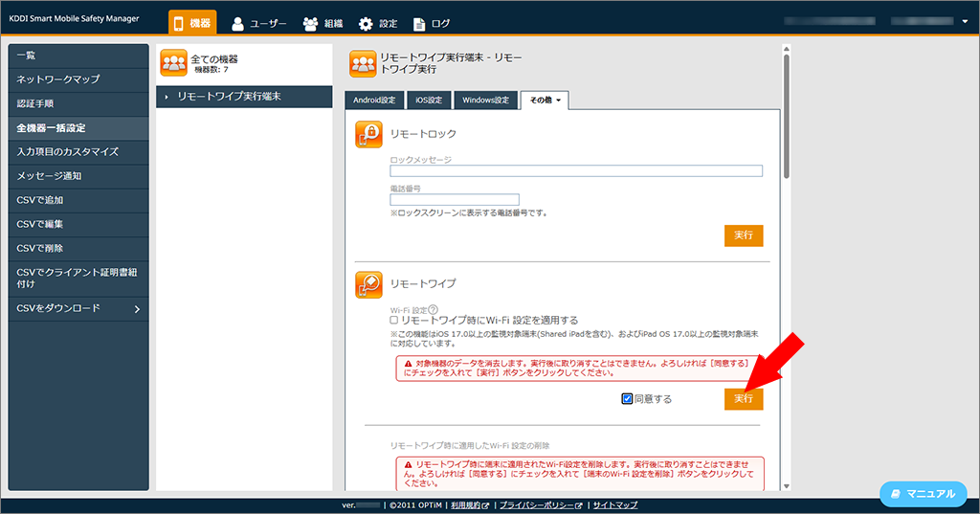Open the プライバシーポリシー footer link
The width and height of the screenshot is (980, 514).
click(542, 505)
